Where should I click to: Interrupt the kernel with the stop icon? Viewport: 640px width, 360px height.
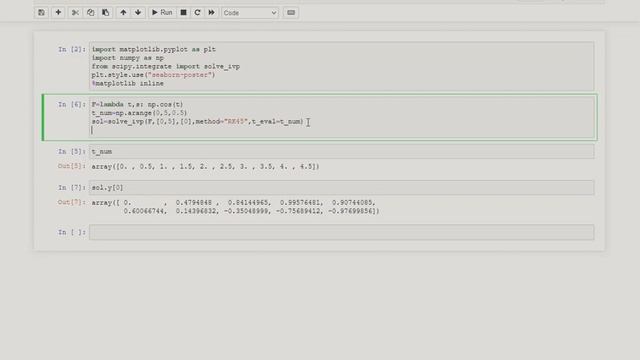pyautogui.click(x=184, y=13)
